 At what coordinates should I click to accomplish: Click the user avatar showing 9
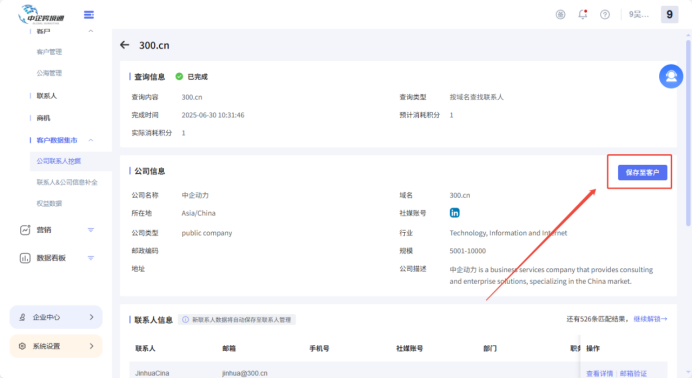pyautogui.click(x=669, y=15)
